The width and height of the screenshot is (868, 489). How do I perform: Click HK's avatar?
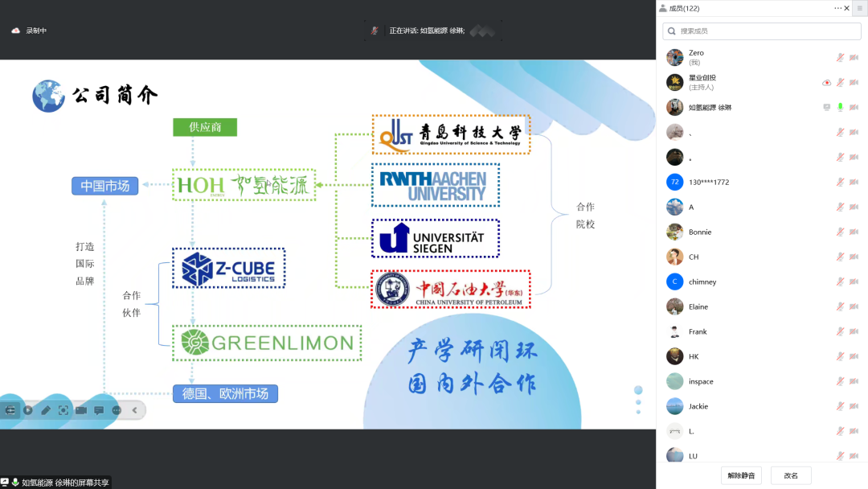[675, 356]
